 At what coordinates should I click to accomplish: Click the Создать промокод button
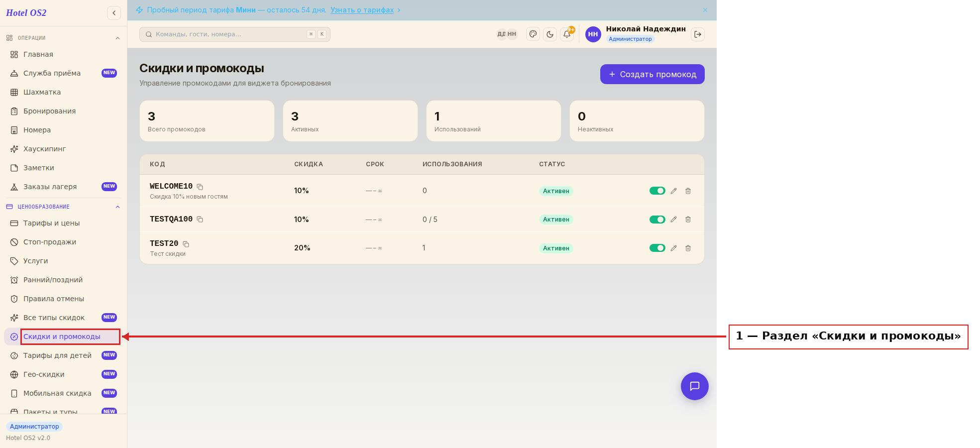coord(653,74)
